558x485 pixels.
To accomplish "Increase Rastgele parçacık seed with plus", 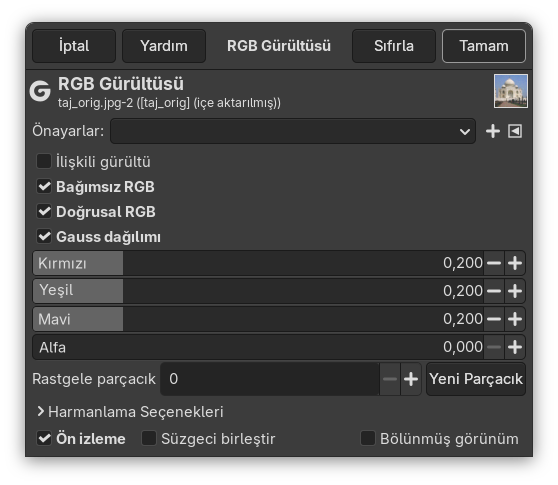I will 411,379.
